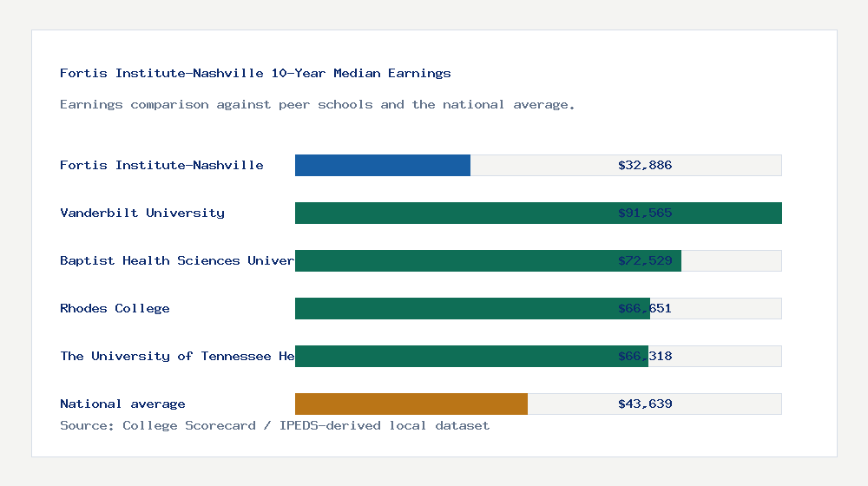
Task: Click the 'Rhodes College' row label
Action: [x=115, y=308]
